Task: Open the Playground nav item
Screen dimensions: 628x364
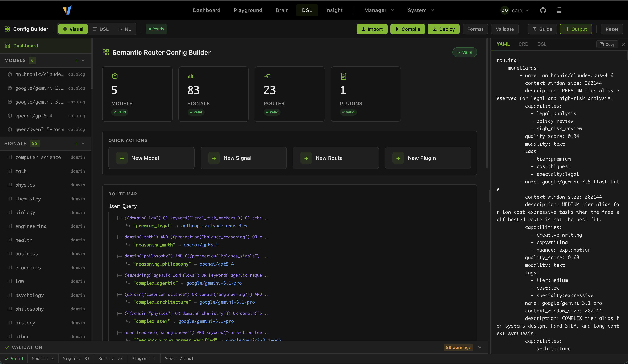Action: (248, 10)
